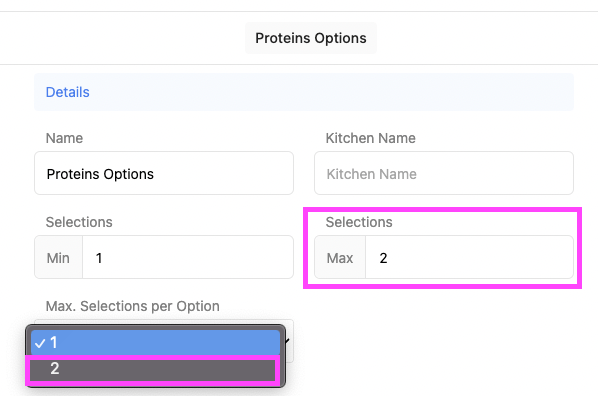Viewport: 598px width, 396px height.
Task: Click the blank area of the Details bar
Action: coord(332,92)
